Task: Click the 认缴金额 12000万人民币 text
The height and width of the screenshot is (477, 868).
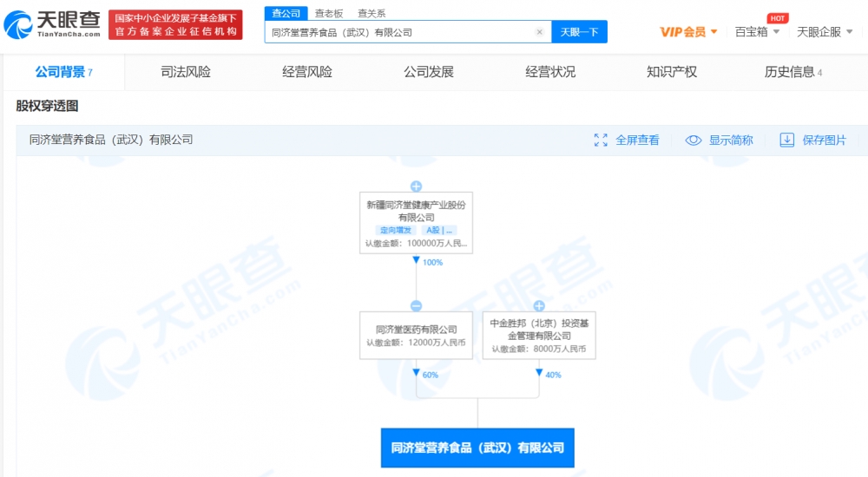Action: coord(417,343)
